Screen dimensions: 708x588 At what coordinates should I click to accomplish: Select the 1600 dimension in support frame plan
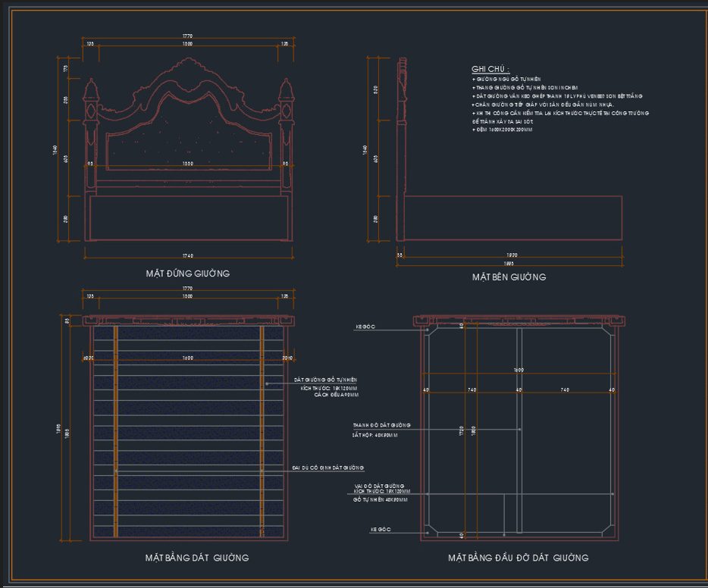pyautogui.click(x=518, y=370)
